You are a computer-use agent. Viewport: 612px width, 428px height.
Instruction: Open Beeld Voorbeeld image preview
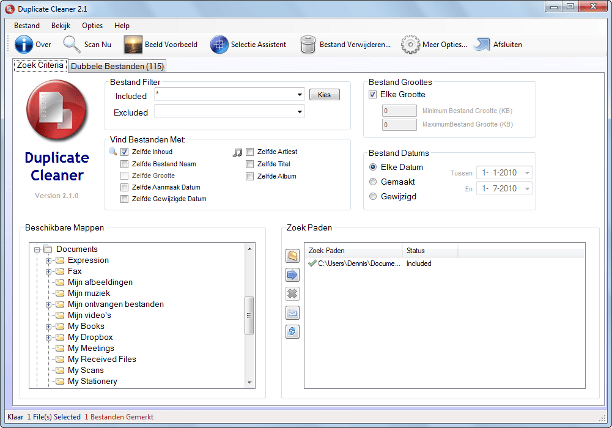click(133, 44)
